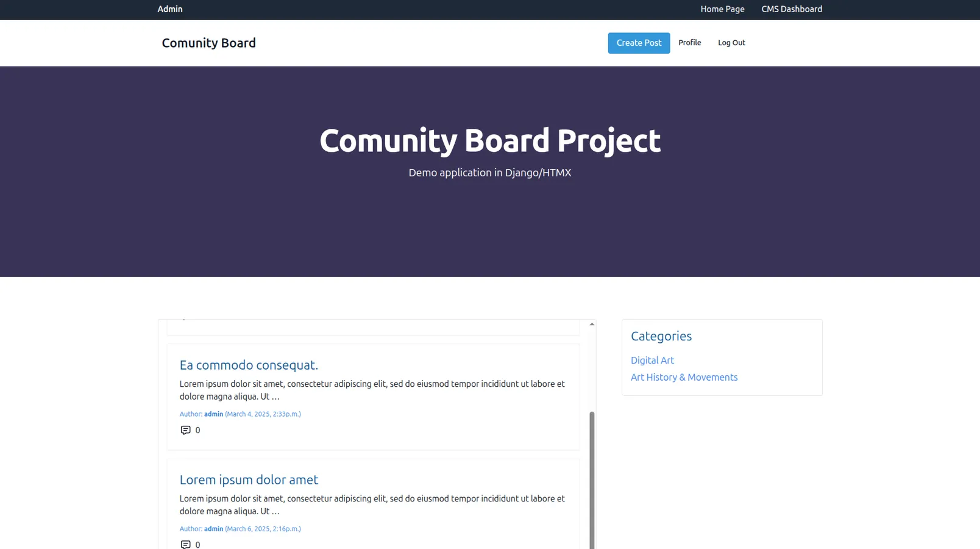Click the scroll up arrow of the posts list
The image size is (980, 549).
[x=592, y=324]
